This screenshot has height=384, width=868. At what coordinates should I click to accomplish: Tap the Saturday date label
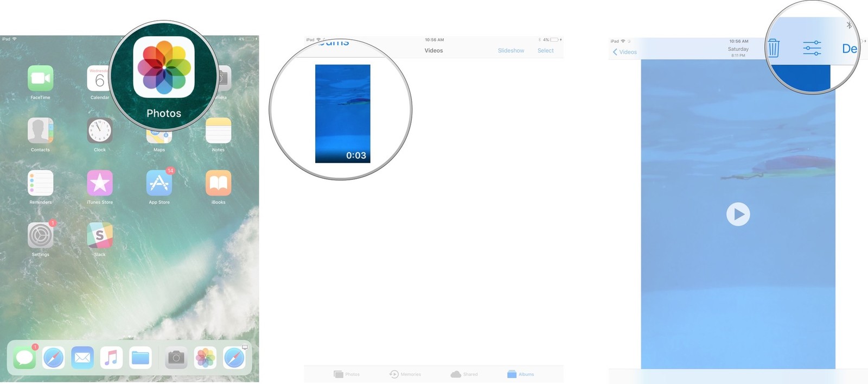(738, 49)
